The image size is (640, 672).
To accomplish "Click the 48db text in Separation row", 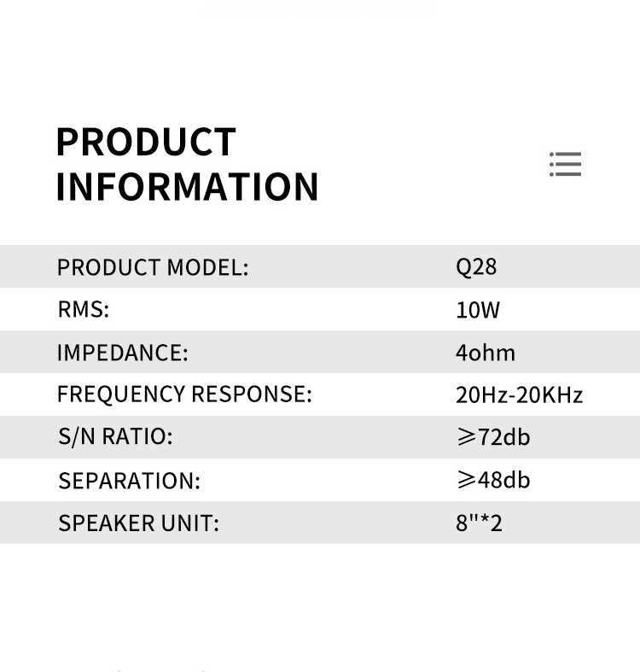I will [x=504, y=480].
